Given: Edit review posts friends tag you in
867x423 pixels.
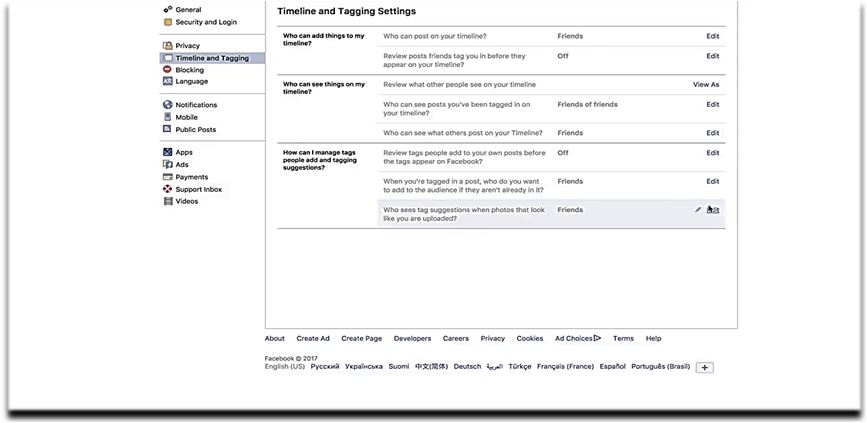Looking at the screenshot, I should pyautogui.click(x=713, y=56).
